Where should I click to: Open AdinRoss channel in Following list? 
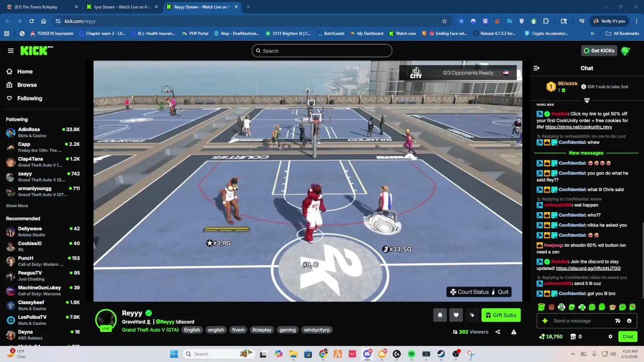point(43,132)
